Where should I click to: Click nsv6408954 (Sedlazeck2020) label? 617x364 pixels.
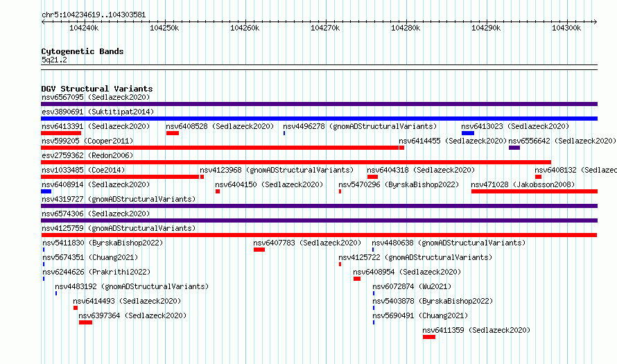click(407, 272)
